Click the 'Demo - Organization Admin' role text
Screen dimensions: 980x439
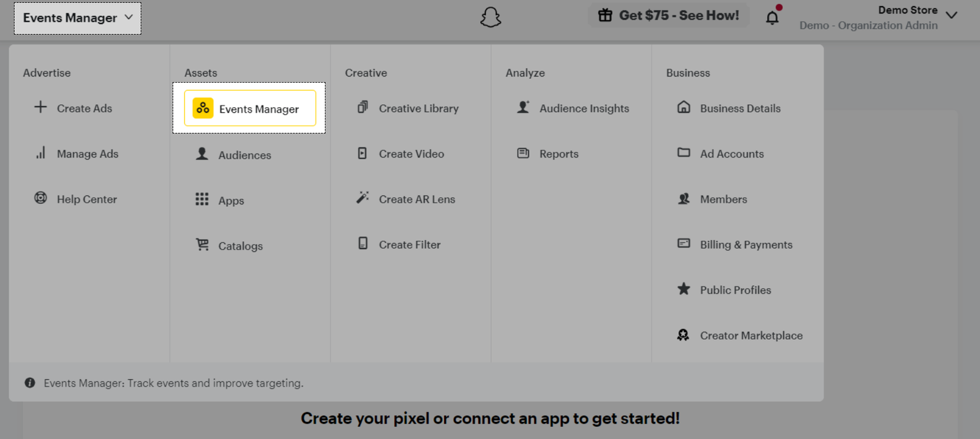869,25
